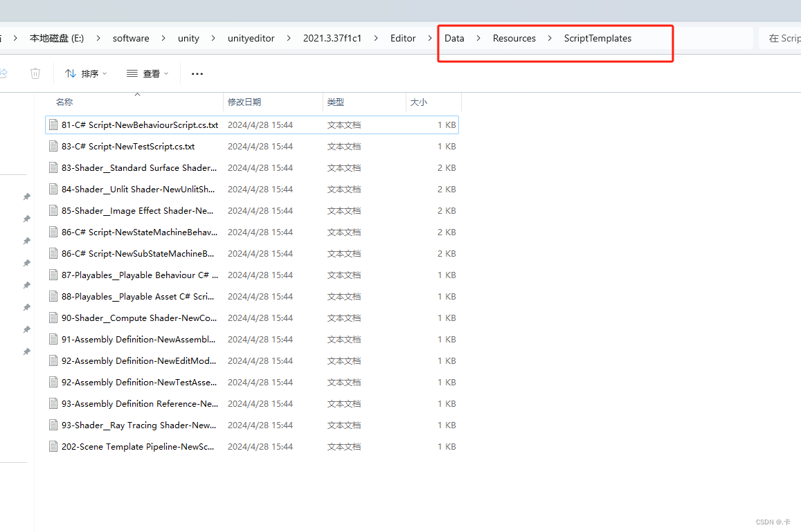Open the 排序 sort dropdown

pos(86,73)
